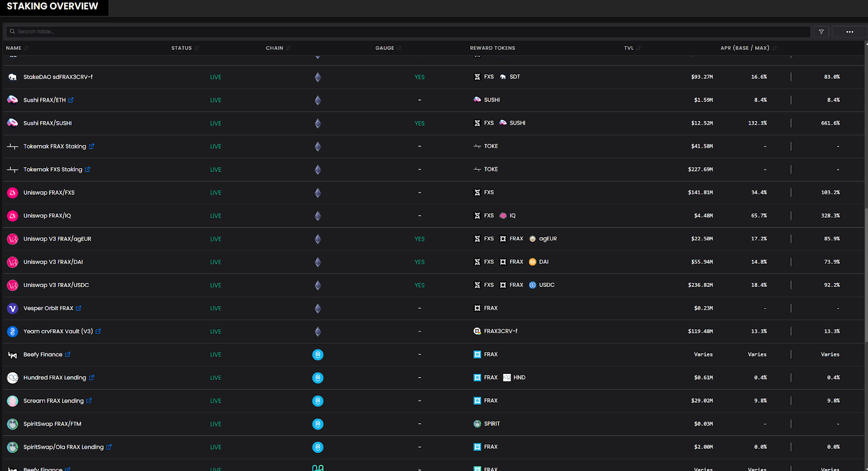Click the Uniswap FRAX/FXS pink logo

[12, 193]
